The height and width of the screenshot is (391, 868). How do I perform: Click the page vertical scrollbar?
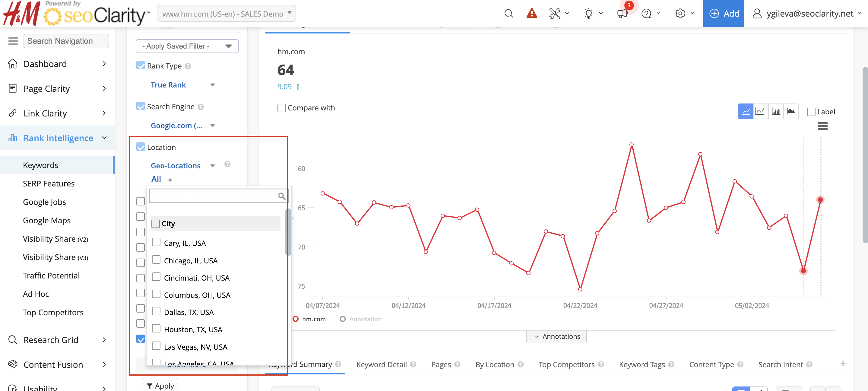pyautogui.click(x=865, y=155)
